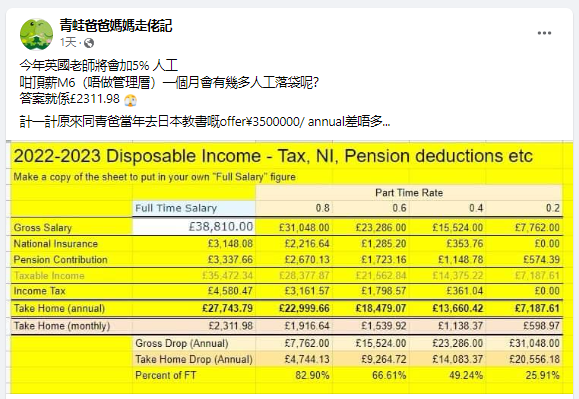Click Take Home (monthly) row label

coord(62,326)
